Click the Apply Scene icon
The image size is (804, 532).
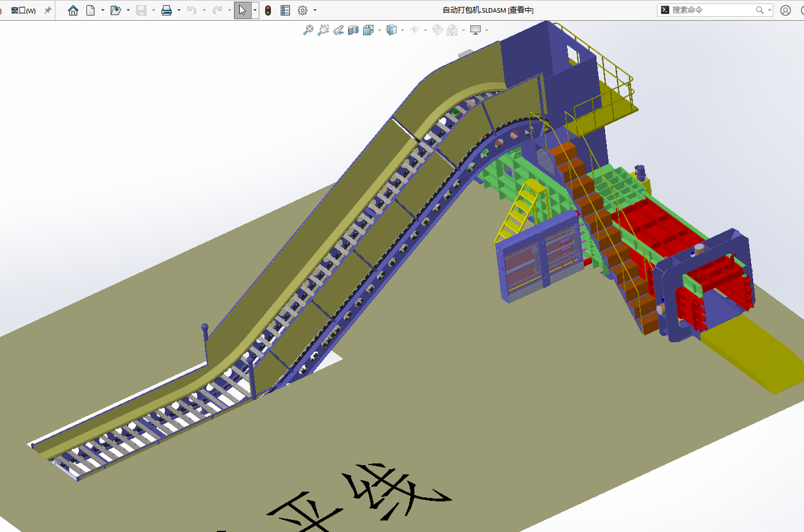coord(452,29)
